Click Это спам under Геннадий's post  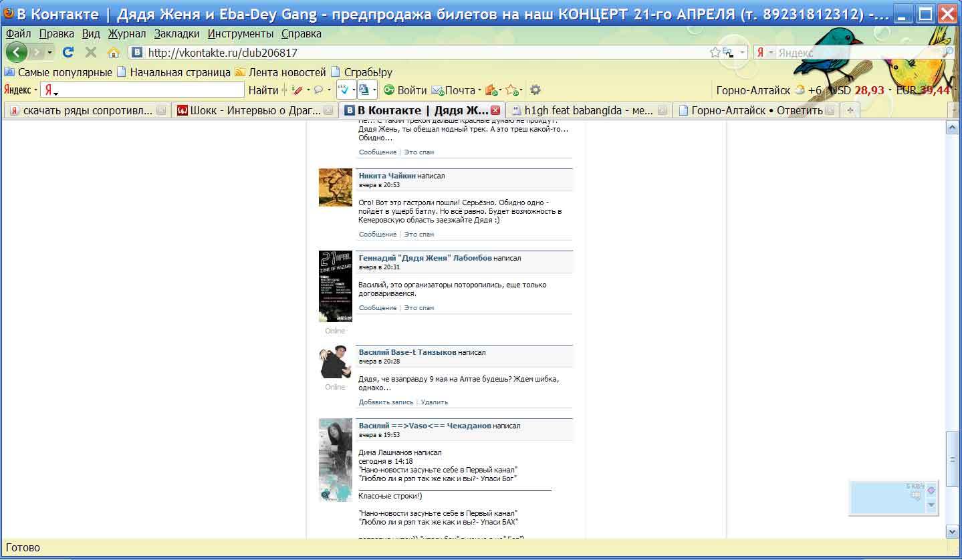coord(419,308)
